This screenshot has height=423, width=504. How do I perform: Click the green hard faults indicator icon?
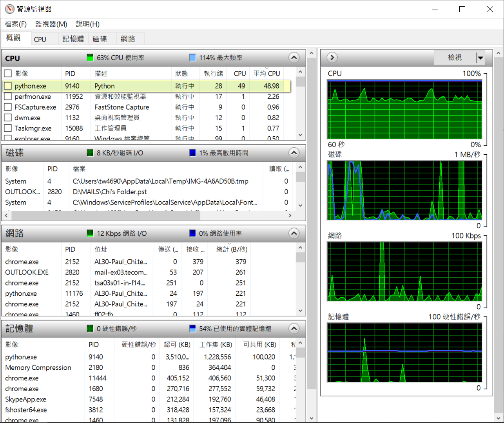90,329
